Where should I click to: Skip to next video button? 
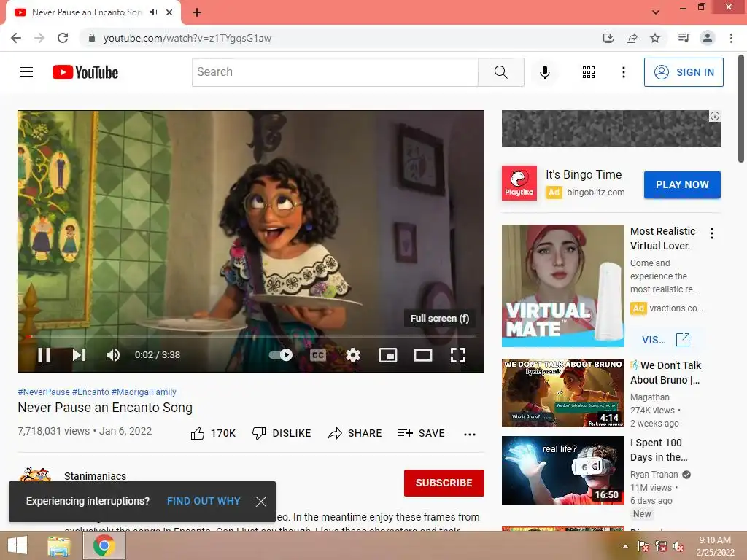(x=79, y=355)
